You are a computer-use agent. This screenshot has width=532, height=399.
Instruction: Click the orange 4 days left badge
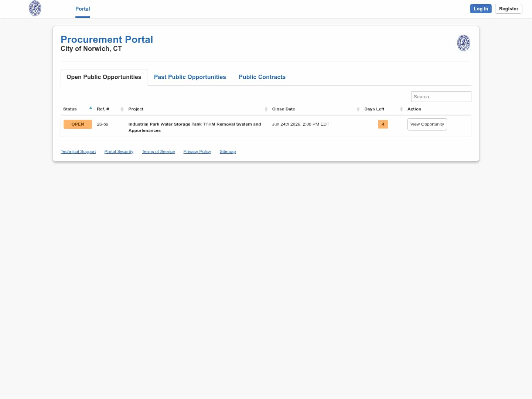383,124
